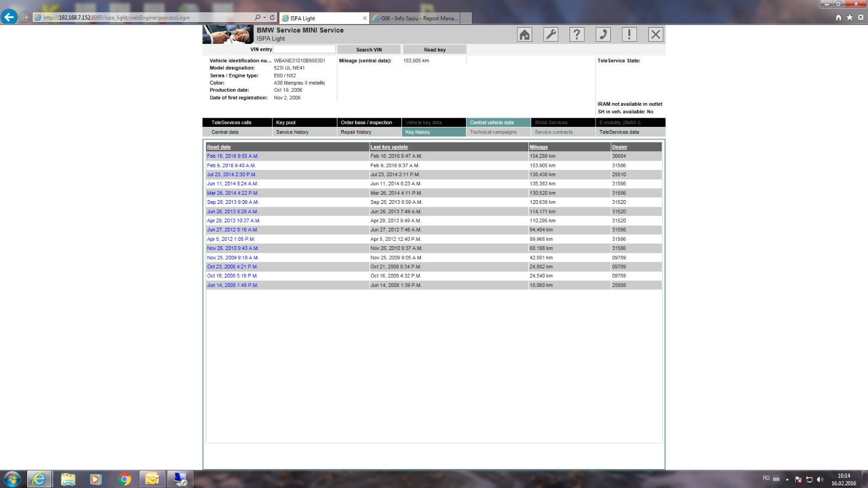Click Internet Explorer in the taskbar
Viewport: 868px width, 488px height.
39,479
